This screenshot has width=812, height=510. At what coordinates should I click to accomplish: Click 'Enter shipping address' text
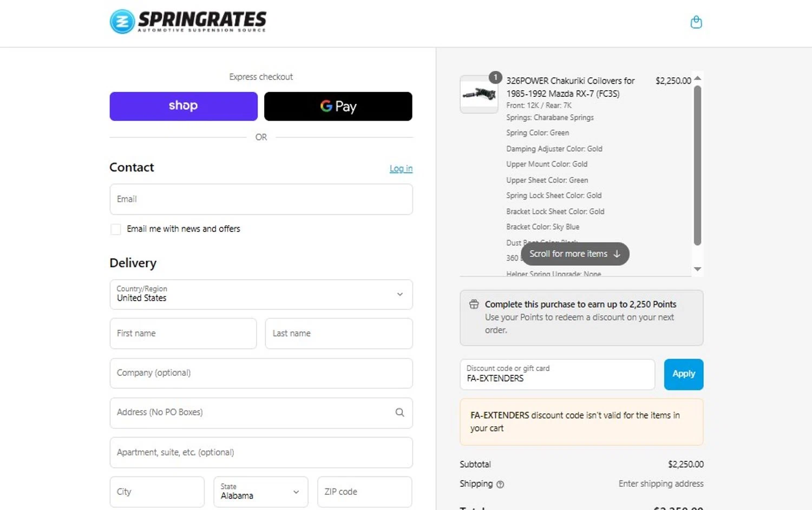coord(661,483)
